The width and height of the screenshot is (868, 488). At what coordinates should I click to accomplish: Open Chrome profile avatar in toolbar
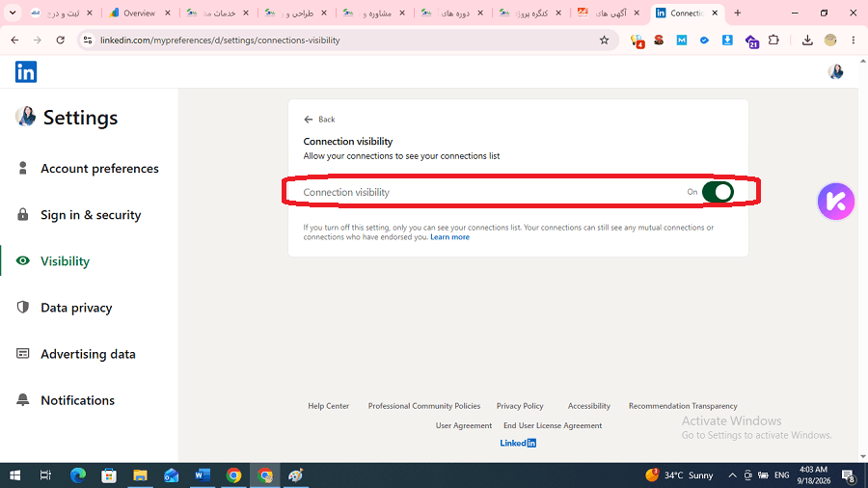click(830, 40)
